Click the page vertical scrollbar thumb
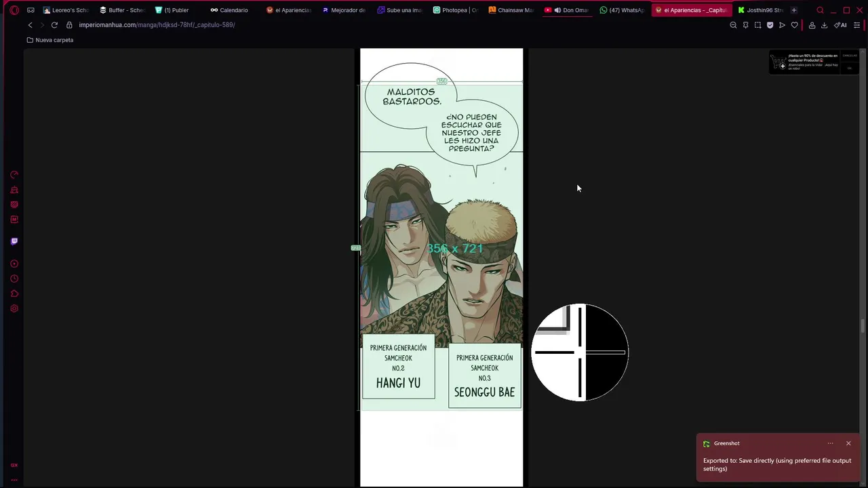This screenshot has width=868, height=488. (863, 326)
